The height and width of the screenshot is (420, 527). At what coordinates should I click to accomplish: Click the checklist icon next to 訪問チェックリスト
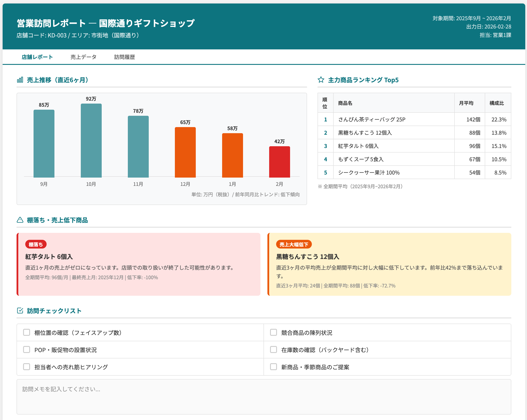(x=20, y=311)
